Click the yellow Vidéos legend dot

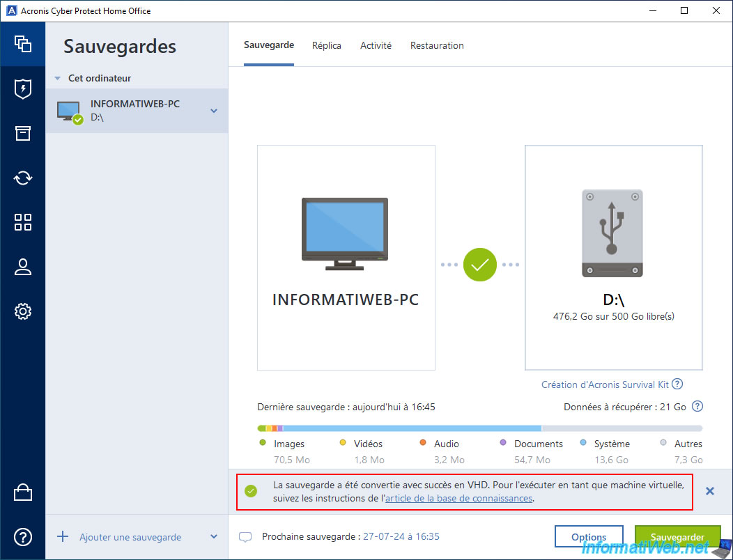pos(343,442)
